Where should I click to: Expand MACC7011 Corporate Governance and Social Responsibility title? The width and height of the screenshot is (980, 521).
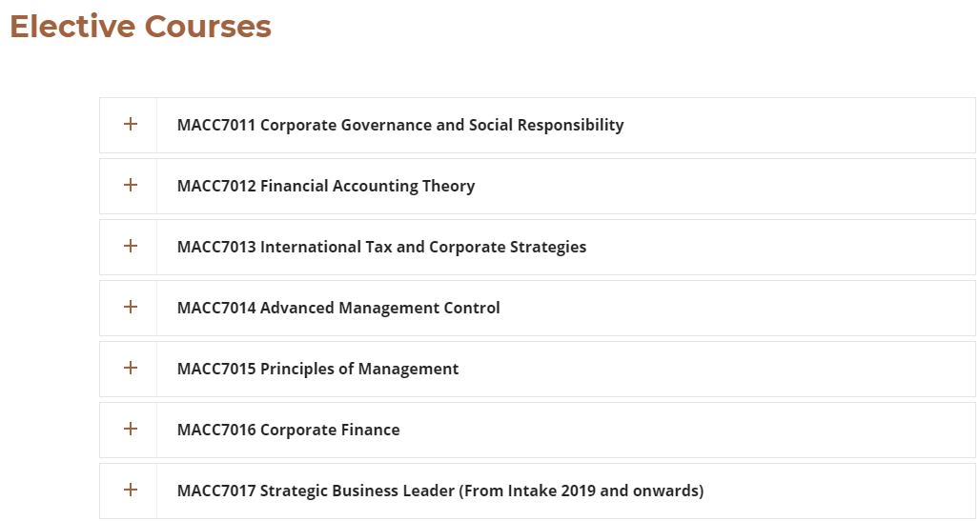coord(400,125)
